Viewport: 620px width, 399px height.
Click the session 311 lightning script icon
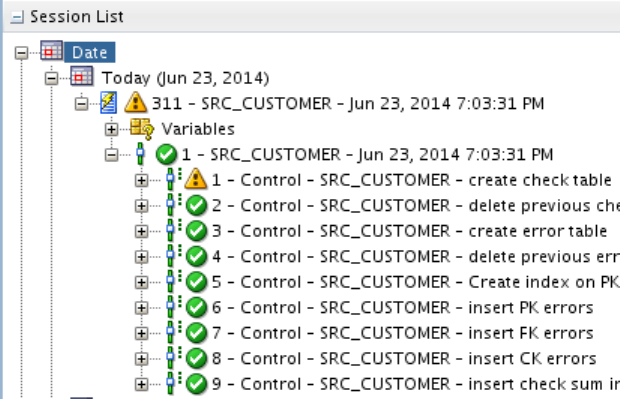108,103
